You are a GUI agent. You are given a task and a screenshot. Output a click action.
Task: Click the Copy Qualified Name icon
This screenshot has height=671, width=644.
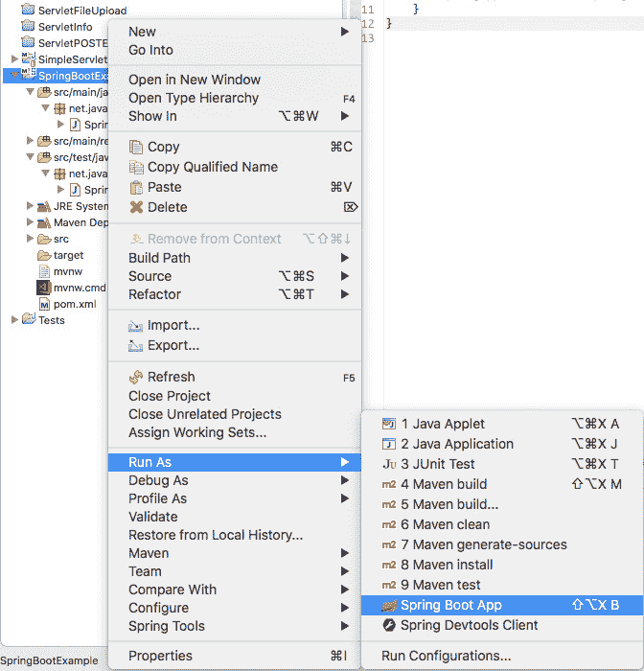[136, 167]
